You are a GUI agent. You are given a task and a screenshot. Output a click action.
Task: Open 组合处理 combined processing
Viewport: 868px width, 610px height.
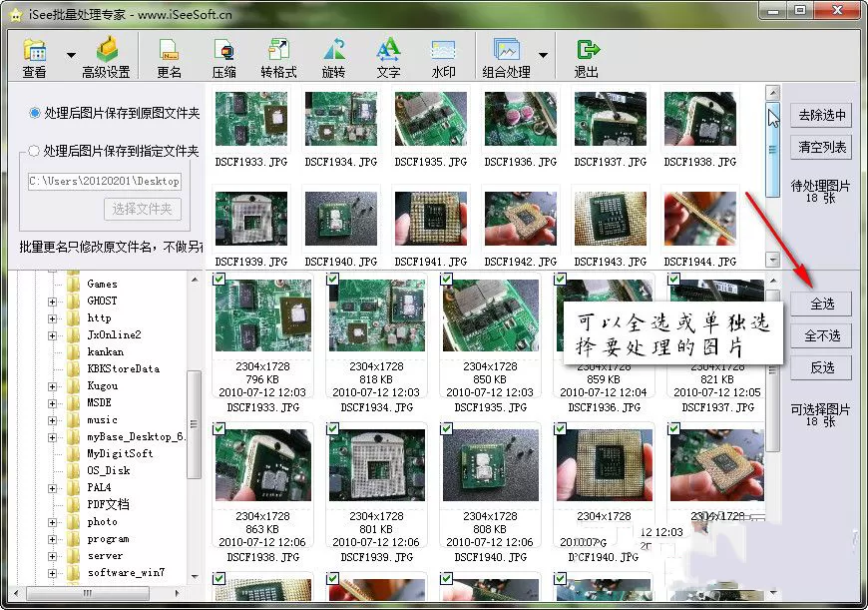click(507, 58)
